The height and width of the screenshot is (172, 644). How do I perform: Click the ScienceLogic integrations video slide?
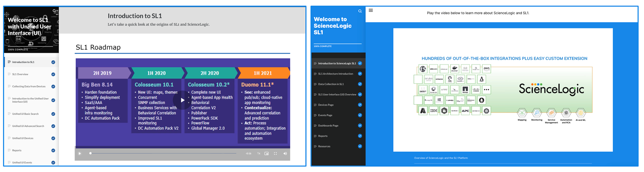click(503, 90)
